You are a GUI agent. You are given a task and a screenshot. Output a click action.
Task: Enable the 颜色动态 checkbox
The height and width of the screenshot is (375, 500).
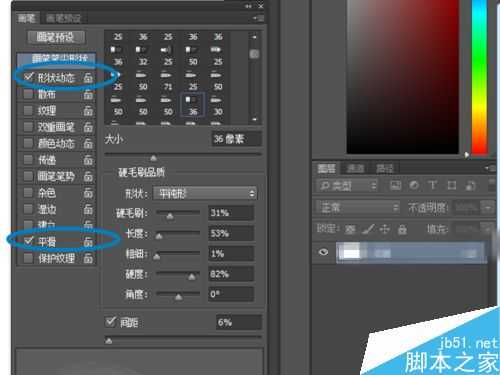29,143
